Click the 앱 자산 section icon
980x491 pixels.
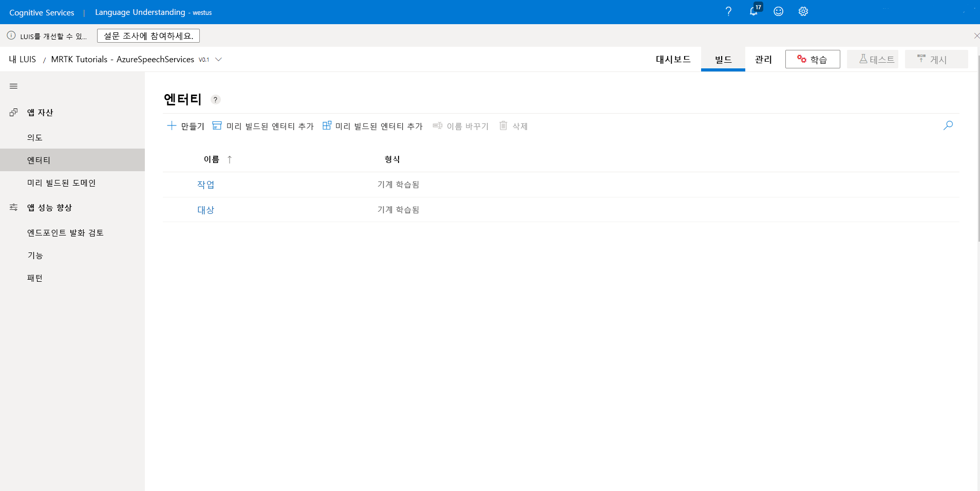[x=14, y=112]
